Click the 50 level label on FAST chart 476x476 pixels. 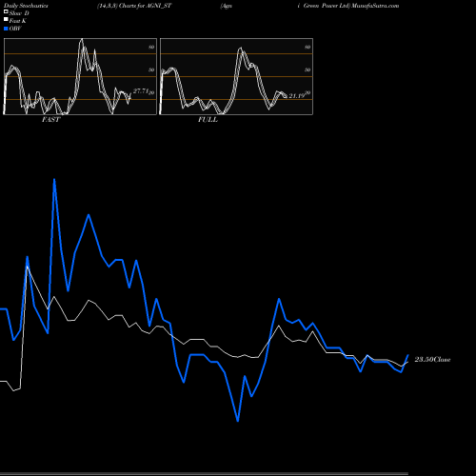coord(151,69)
